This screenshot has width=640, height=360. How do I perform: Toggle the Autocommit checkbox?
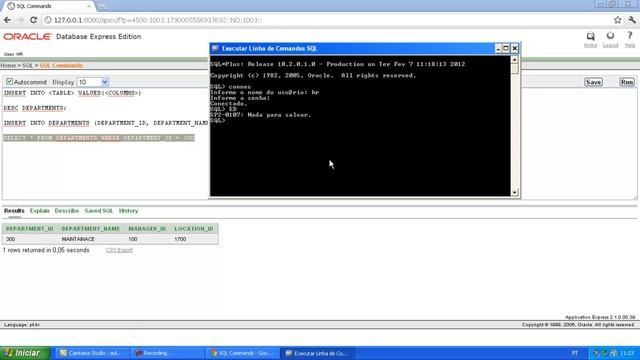pos(9,82)
